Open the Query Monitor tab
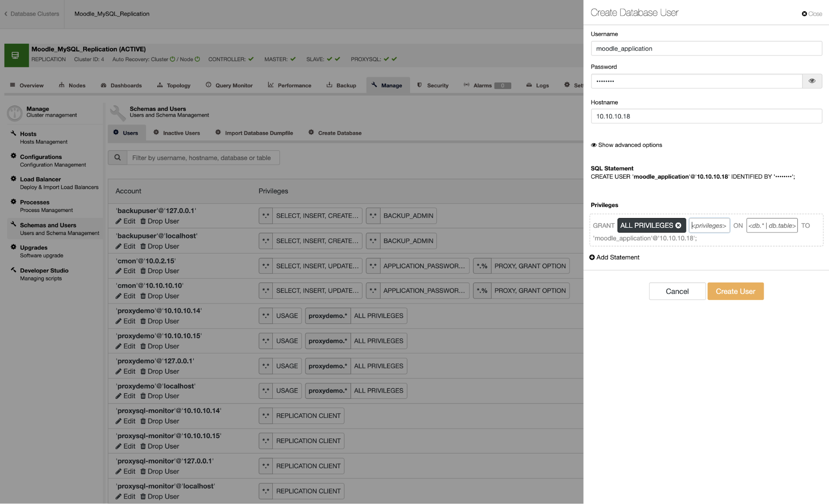Image resolution: width=829 pixels, height=504 pixels. coord(229,85)
